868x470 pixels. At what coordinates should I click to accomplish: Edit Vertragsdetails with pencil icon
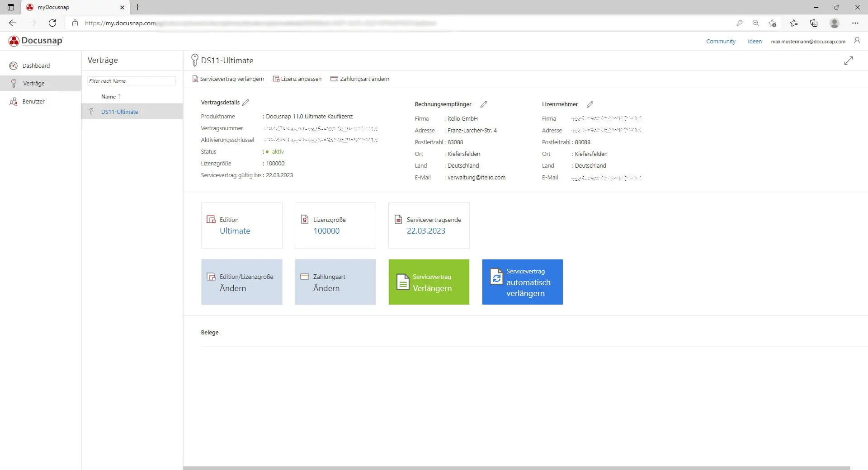tap(245, 103)
